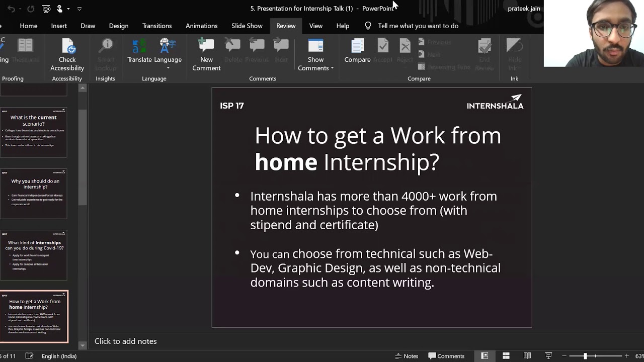Click the slide title text 'How to get a Work from home Internship?'

pos(378,149)
